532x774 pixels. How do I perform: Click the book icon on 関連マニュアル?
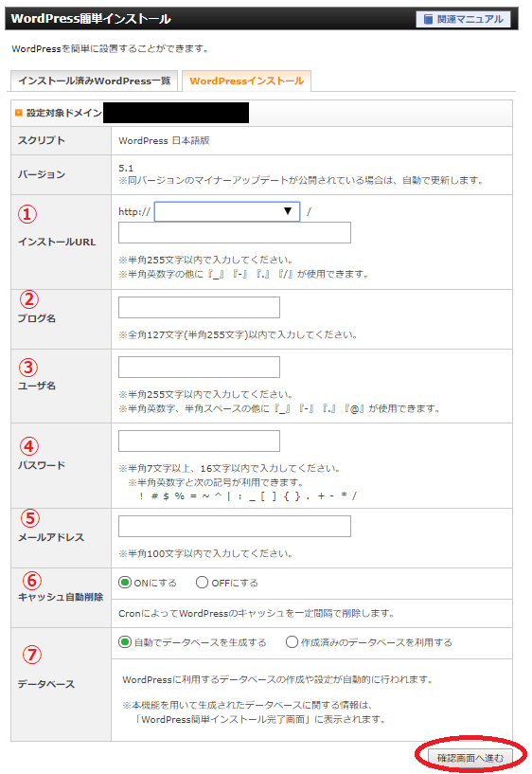point(429,19)
